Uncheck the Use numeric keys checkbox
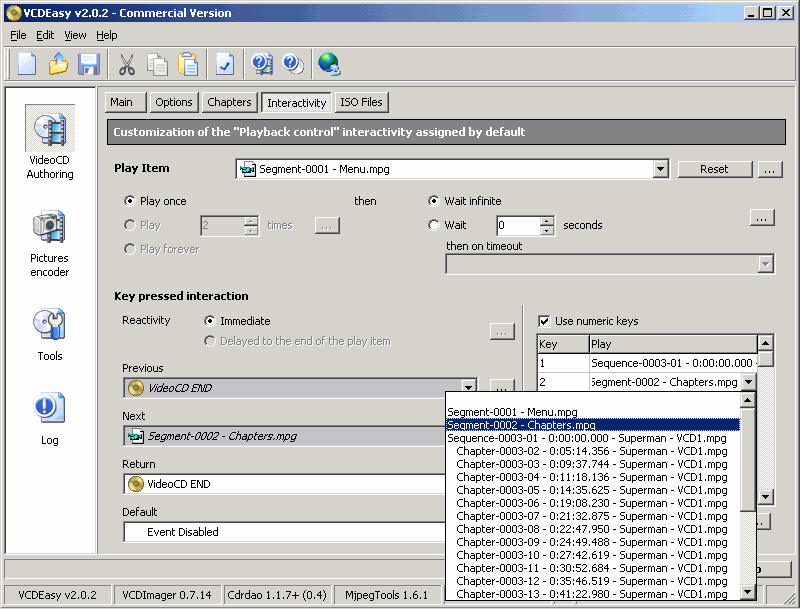 point(544,321)
